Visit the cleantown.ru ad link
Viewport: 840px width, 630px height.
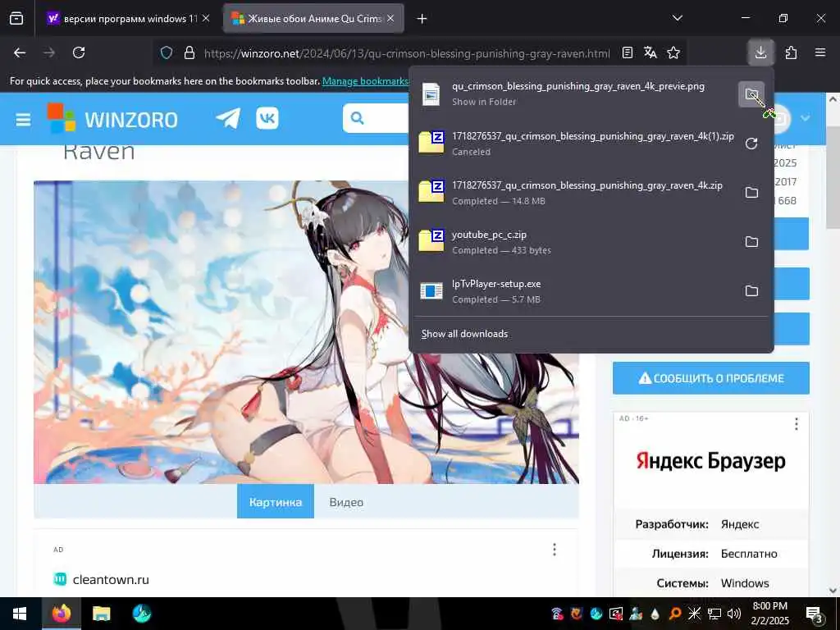coord(111,580)
